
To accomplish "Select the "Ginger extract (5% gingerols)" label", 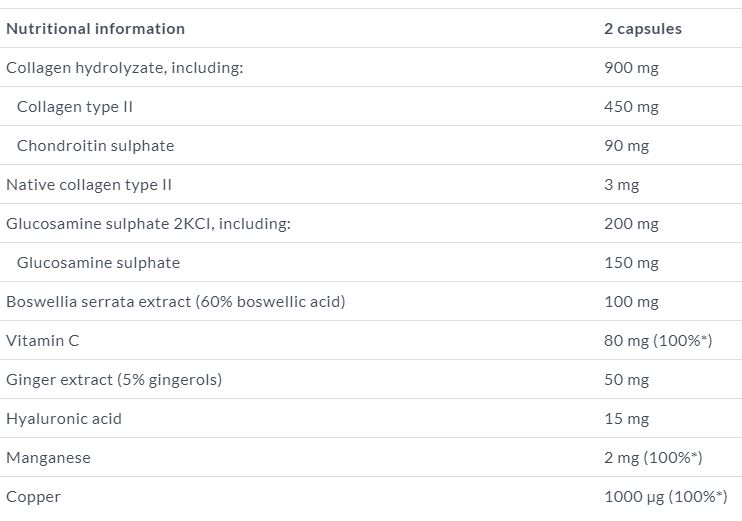I will pos(114,380).
